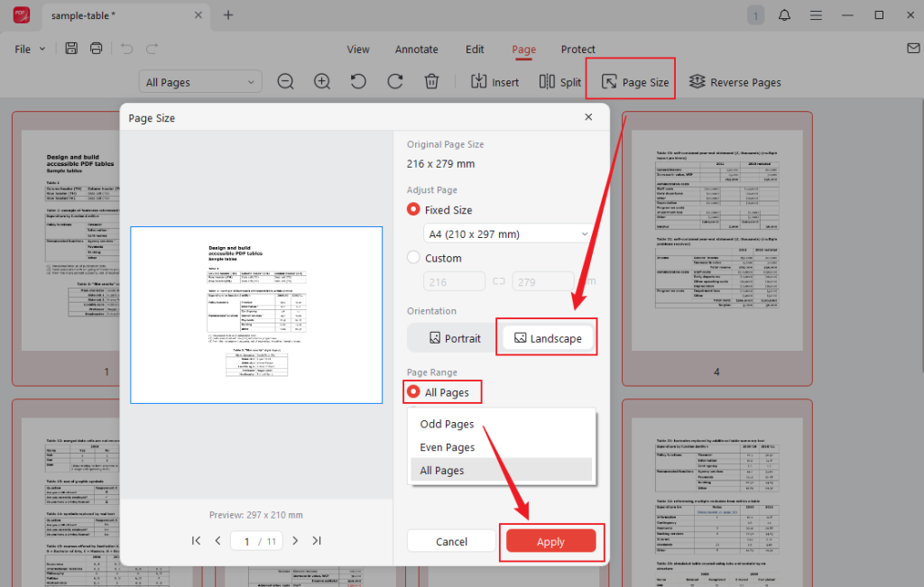The width and height of the screenshot is (924, 587).
Task: Choose the Custom size option
Action: coord(412,258)
